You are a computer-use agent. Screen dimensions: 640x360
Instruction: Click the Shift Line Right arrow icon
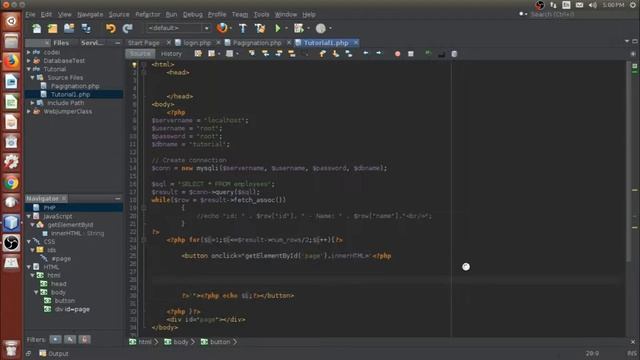coord(379,53)
